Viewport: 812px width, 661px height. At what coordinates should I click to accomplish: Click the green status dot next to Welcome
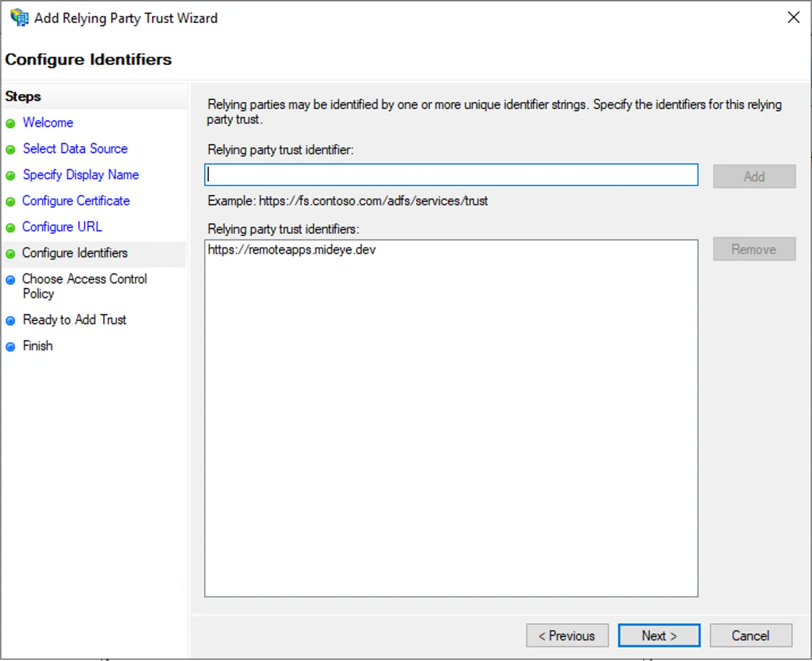click(11, 123)
